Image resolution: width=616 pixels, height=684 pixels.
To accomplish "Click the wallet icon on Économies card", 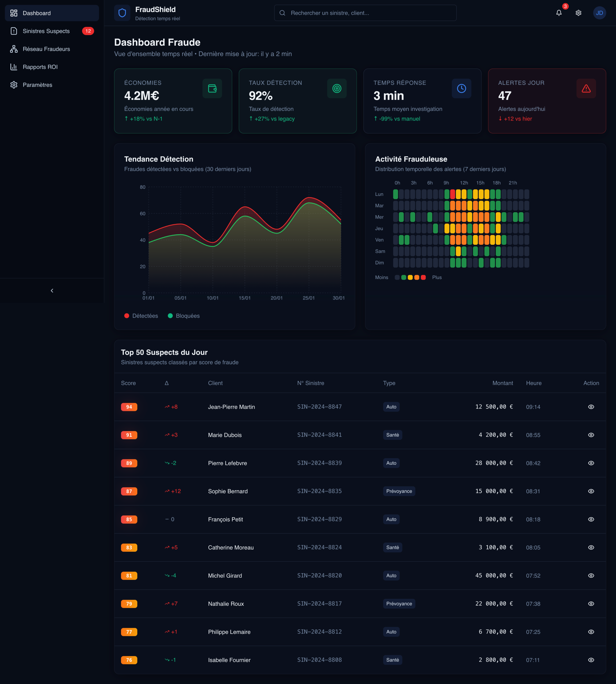I will 212,88.
